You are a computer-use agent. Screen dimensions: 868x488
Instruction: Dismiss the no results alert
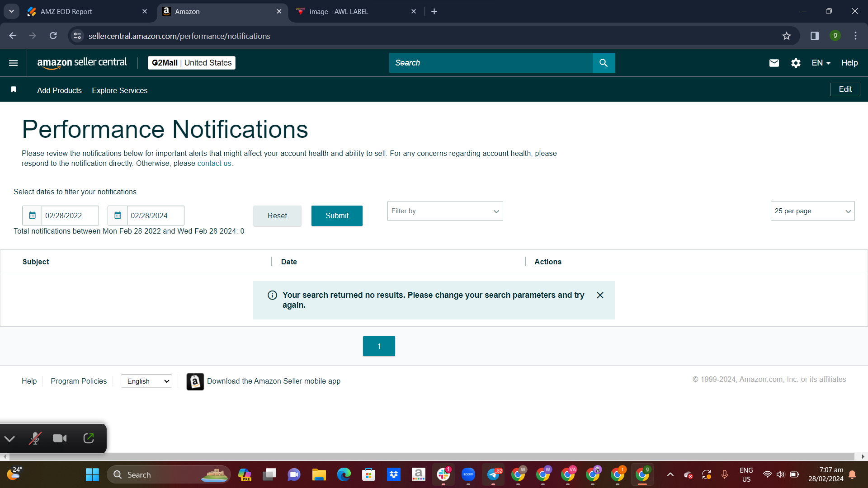tap(600, 295)
